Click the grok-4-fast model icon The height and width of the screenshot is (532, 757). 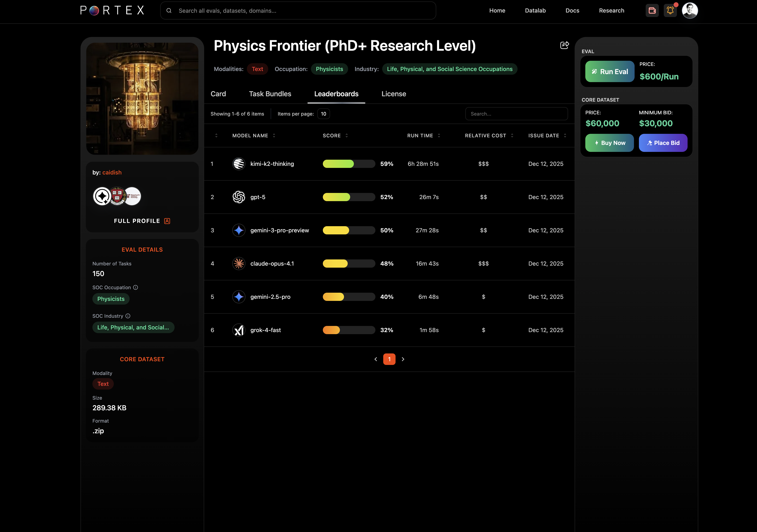tap(239, 330)
